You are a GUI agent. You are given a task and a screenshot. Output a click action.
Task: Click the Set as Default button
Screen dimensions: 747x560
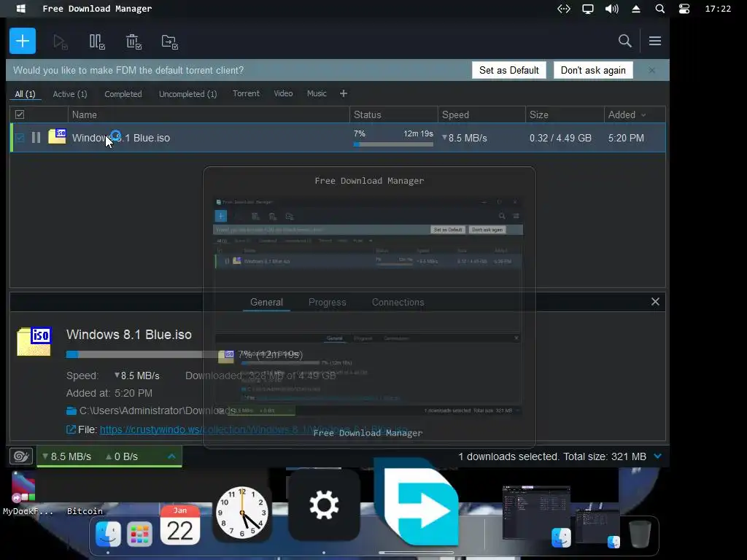508,70
